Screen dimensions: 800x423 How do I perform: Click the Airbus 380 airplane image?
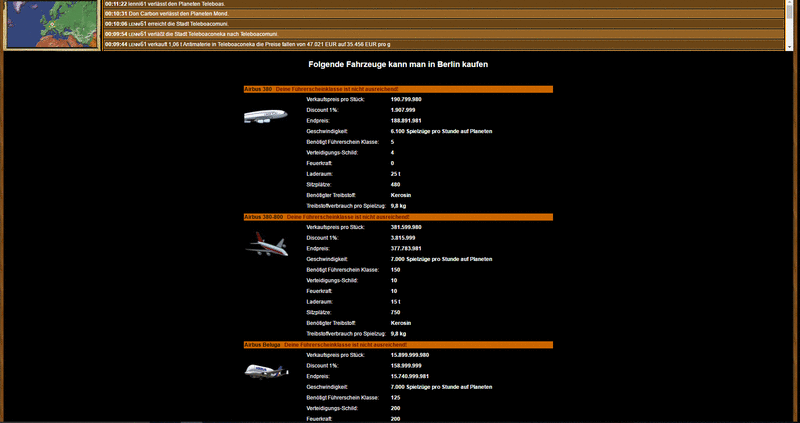tap(266, 116)
